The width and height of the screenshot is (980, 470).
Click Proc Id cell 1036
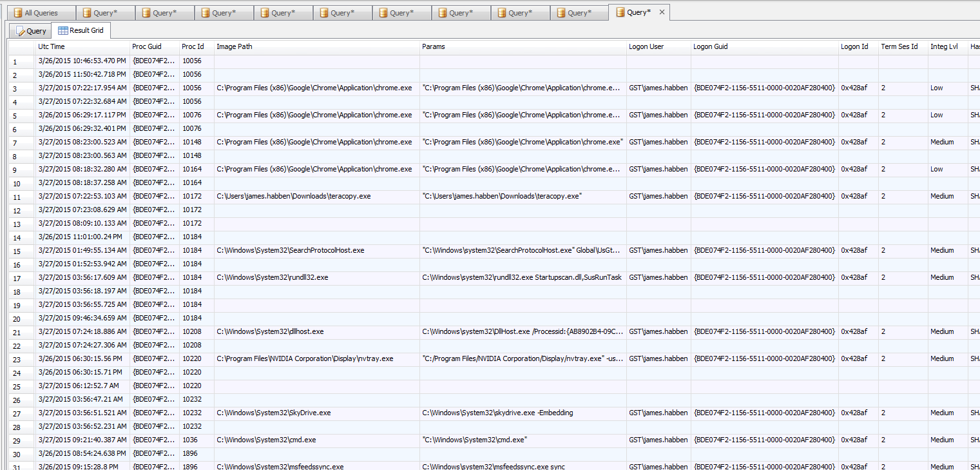(197, 440)
